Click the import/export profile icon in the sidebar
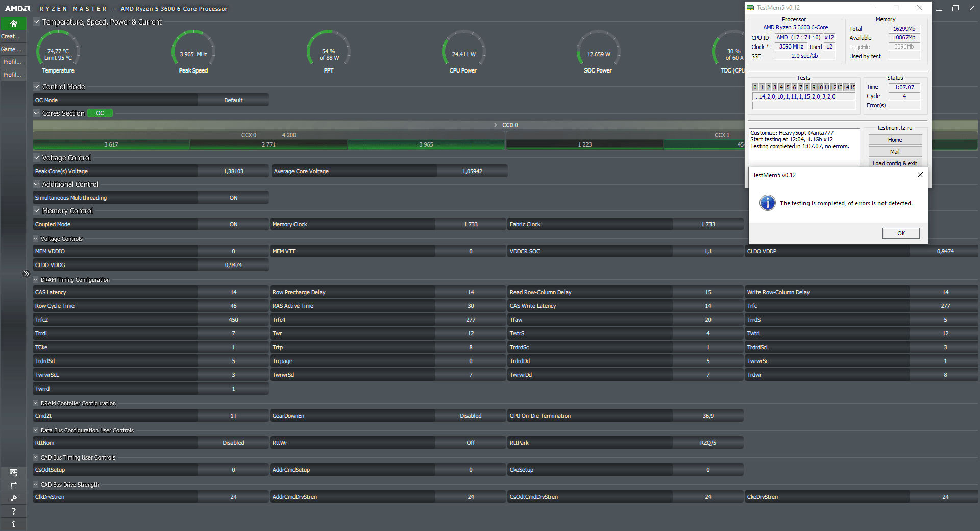Viewport: 980px width, 531px height. pos(13,473)
